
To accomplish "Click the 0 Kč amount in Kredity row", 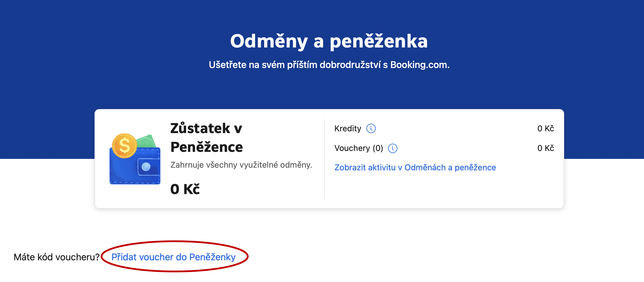I will pyautogui.click(x=545, y=128).
